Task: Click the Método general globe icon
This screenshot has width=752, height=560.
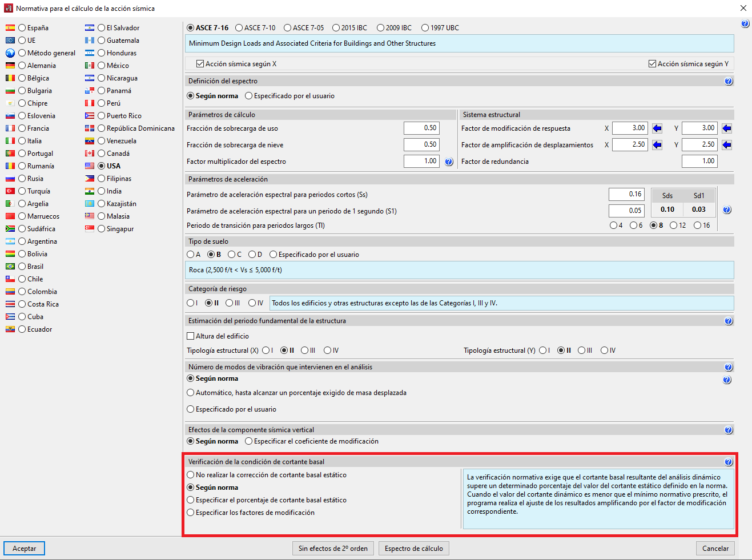Action: click(x=10, y=53)
